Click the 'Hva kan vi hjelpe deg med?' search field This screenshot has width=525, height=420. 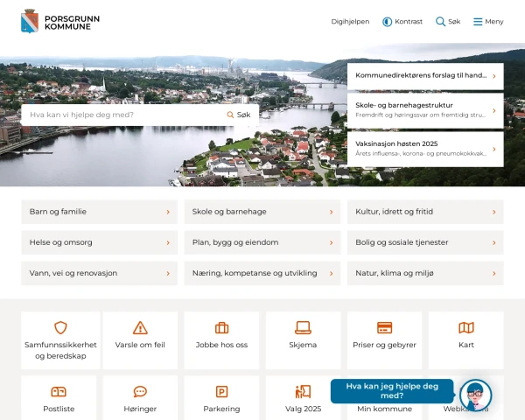pyautogui.click(x=122, y=115)
